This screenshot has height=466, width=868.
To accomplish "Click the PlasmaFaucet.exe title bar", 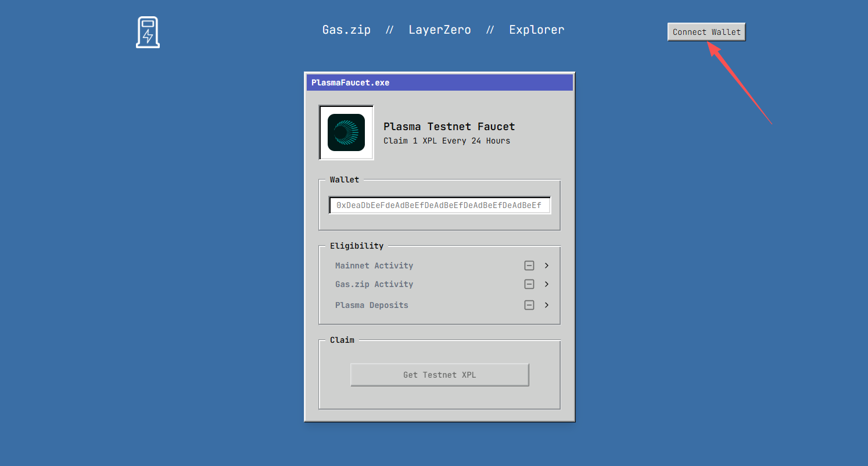I will pos(440,83).
